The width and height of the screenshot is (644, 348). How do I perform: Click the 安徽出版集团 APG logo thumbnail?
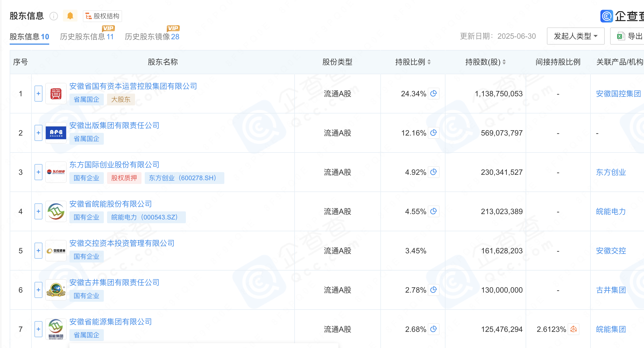click(56, 133)
